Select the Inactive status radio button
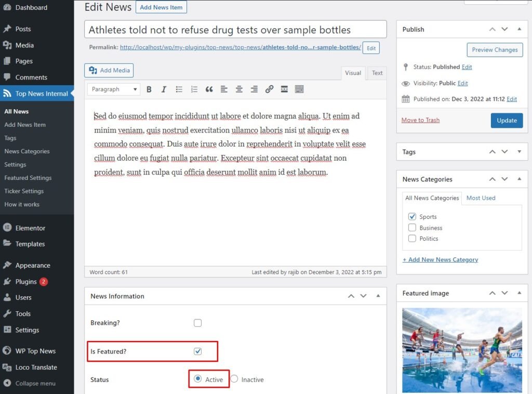The width and height of the screenshot is (532, 394). pyautogui.click(x=234, y=379)
